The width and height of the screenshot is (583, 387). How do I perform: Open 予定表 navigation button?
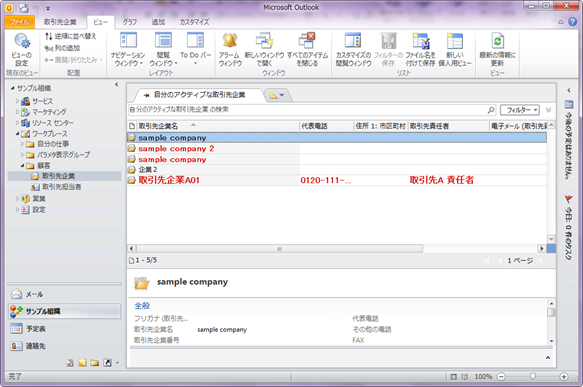click(x=64, y=329)
